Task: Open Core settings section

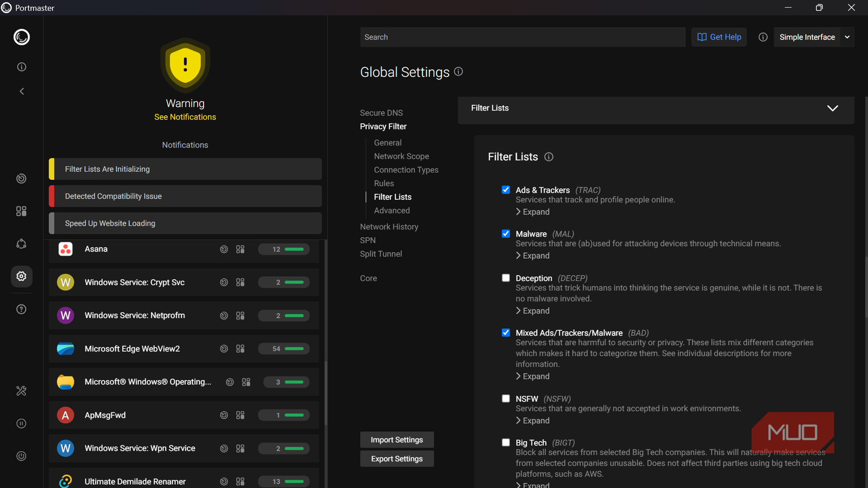Action: point(368,278)
